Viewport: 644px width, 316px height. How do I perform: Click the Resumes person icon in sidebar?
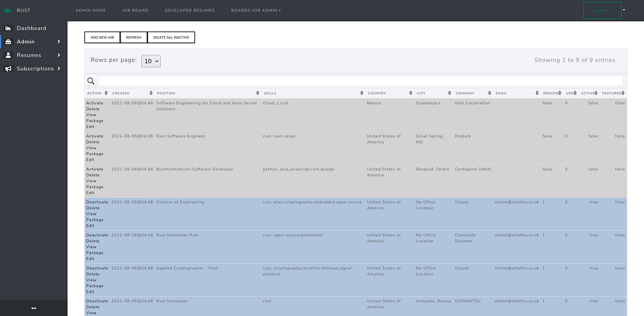tap(8, 55)
